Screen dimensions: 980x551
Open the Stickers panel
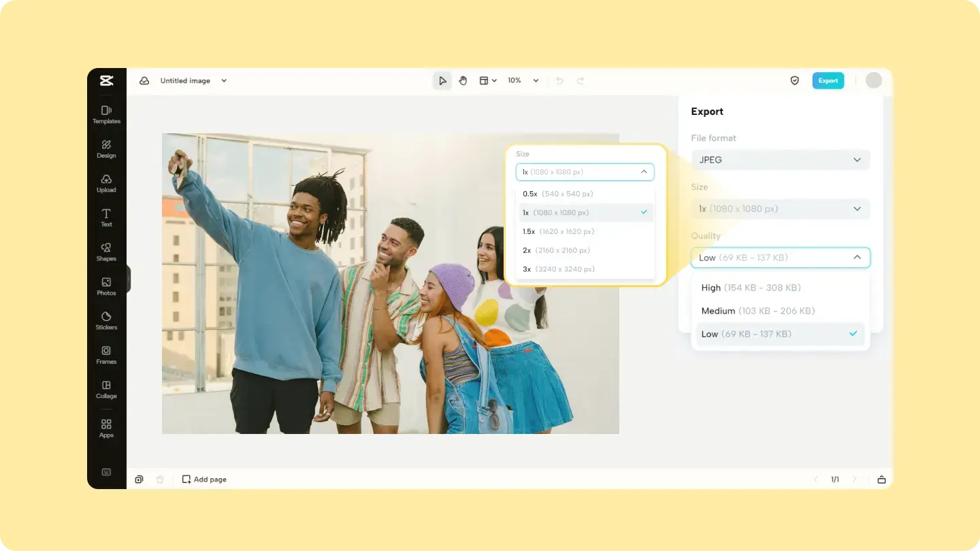(106, 320)
